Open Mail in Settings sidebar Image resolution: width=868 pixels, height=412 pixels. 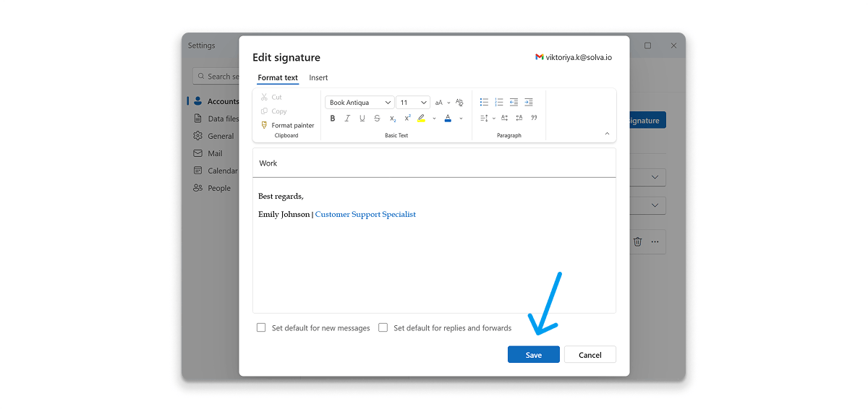click(208, 153)
